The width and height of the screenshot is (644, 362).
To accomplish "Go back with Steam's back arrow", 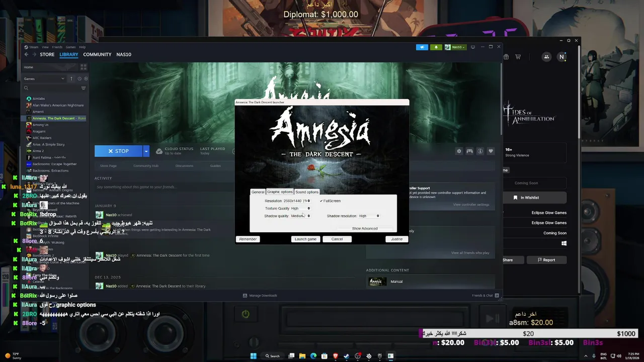I will (26, 54).
